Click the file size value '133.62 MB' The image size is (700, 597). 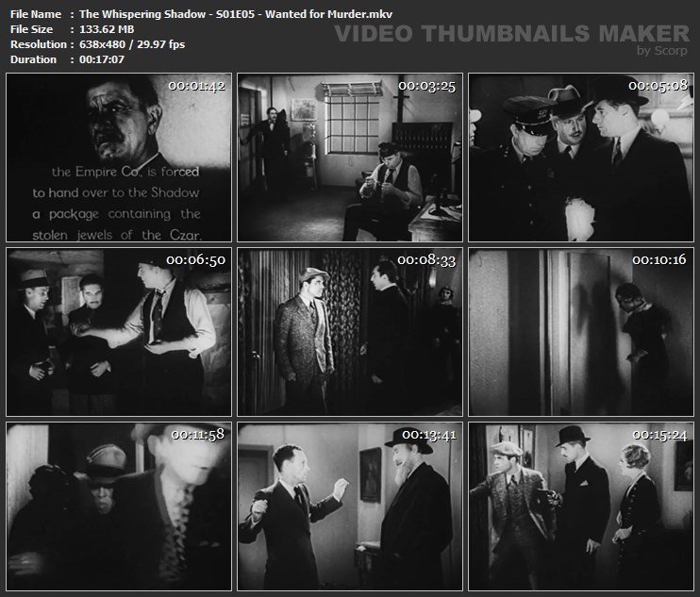[x=107, y=29]
